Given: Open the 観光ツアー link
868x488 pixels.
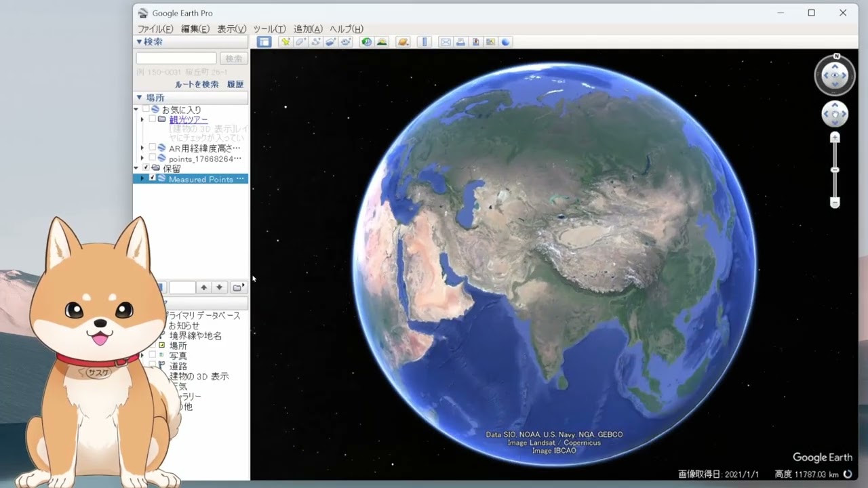Looking at the screenshot, I should pyautogui.click(x=189, y=120).
